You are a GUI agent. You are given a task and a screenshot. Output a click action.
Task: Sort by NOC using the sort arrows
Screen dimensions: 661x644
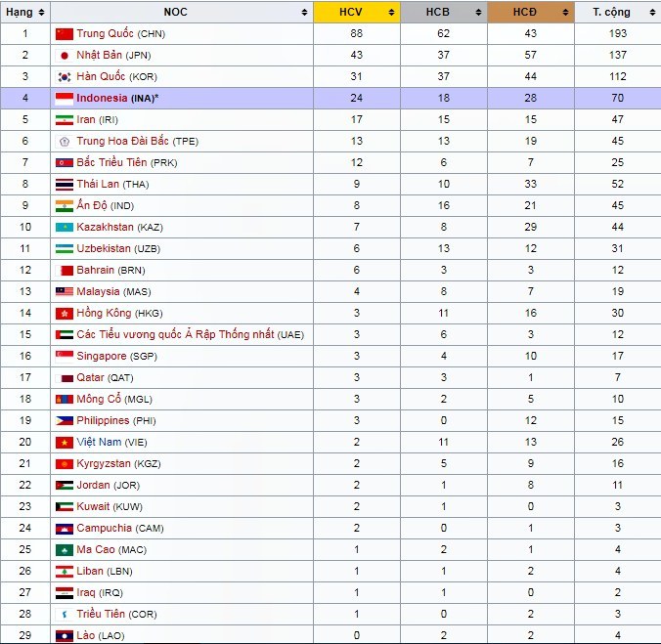305,12
